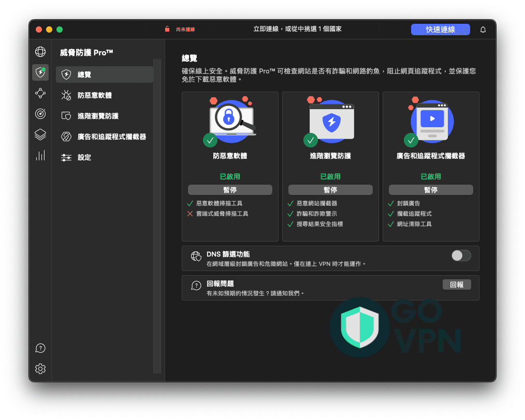This screenshot has width=525, height=420.
Task: Click the red lock icon beside 尚未連線
Action: 168,29
